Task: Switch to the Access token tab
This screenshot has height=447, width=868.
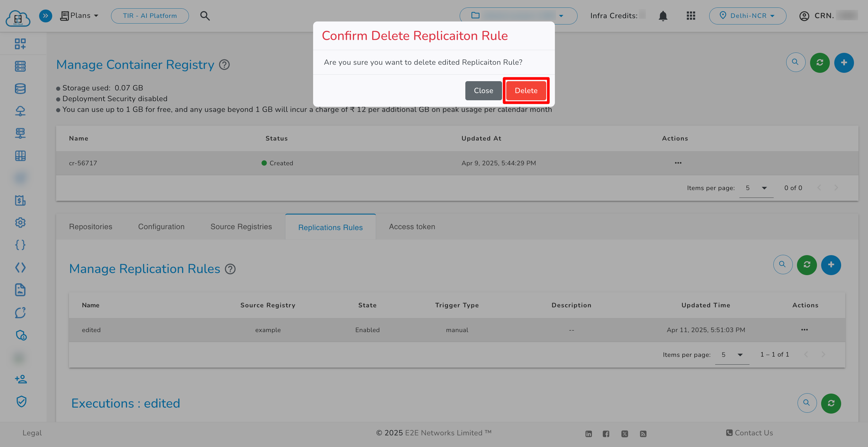Action: [x=412, y=226]
